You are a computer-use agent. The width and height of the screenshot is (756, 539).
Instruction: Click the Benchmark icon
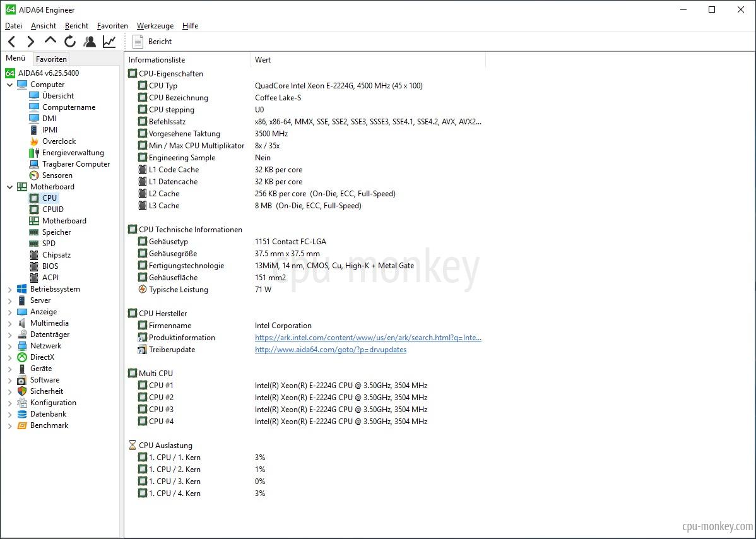pos(21,425)
